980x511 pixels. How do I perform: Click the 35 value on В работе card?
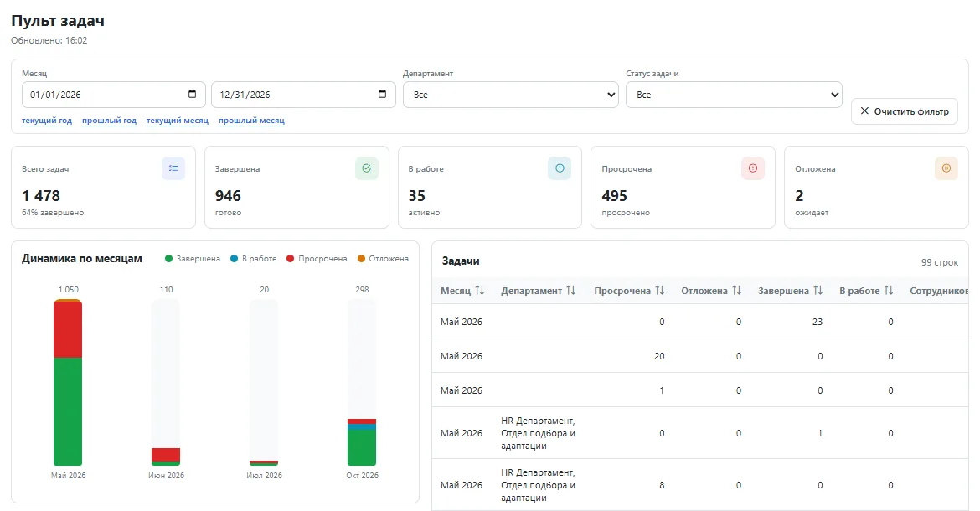(x=417, y=195)
